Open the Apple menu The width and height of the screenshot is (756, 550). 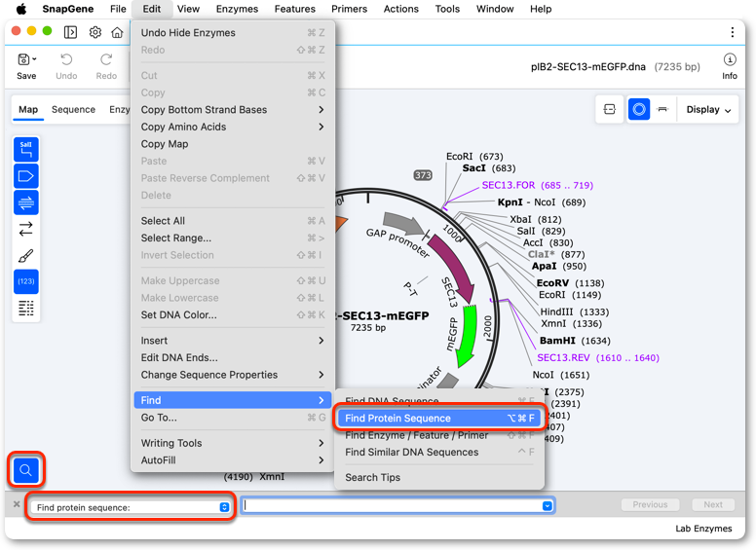click(x=21, y=9)
